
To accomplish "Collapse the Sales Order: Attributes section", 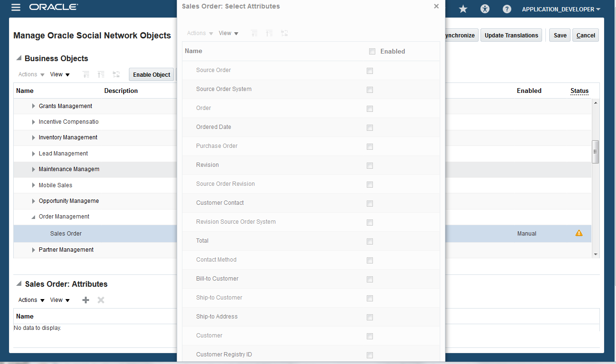I will point(19,284).
